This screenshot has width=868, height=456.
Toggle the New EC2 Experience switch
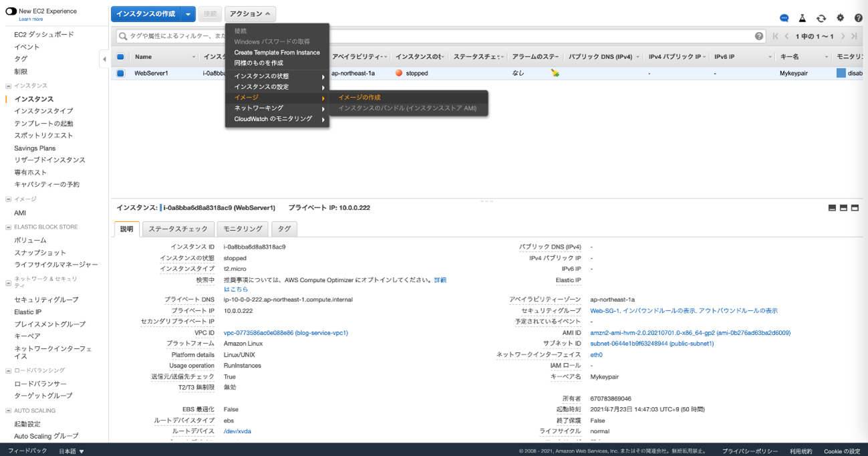11,11
